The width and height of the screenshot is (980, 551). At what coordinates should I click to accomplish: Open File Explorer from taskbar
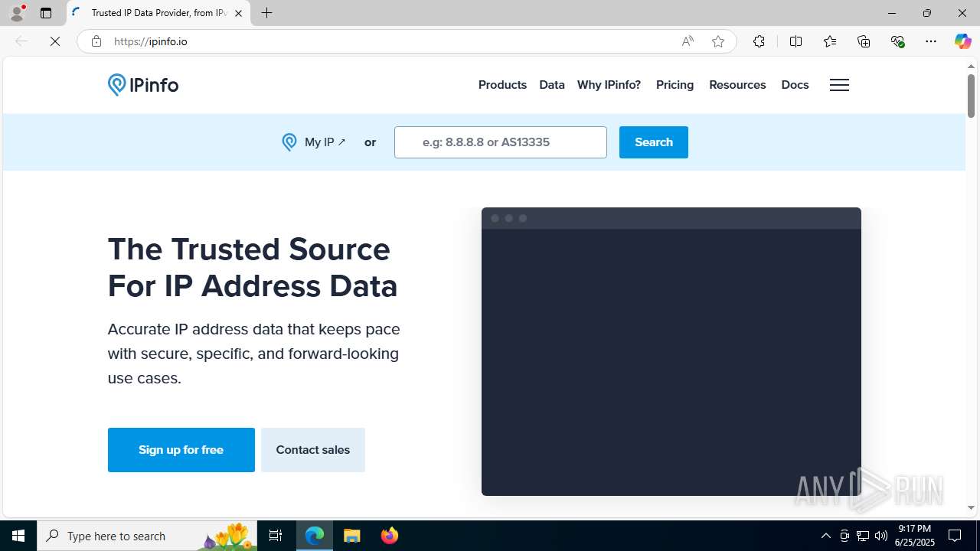coord(352,536)
